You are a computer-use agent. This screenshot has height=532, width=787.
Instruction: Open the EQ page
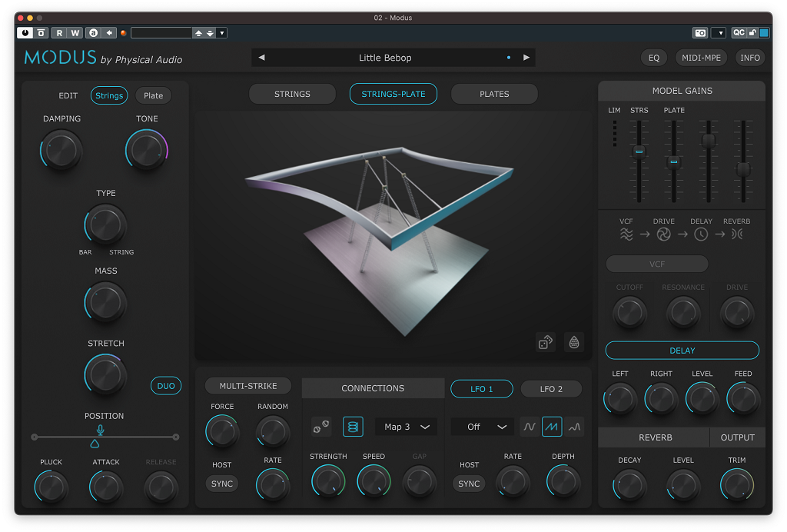coord(653,58)
